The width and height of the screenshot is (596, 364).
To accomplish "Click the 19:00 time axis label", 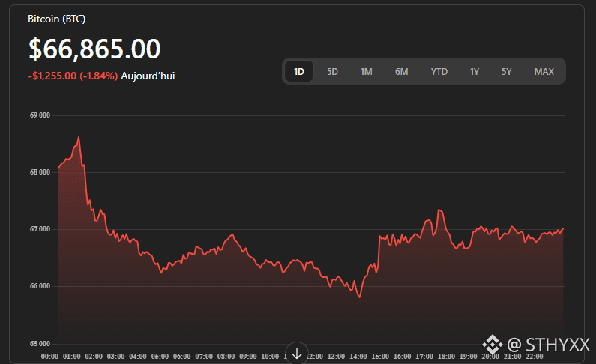I will 469,357.
